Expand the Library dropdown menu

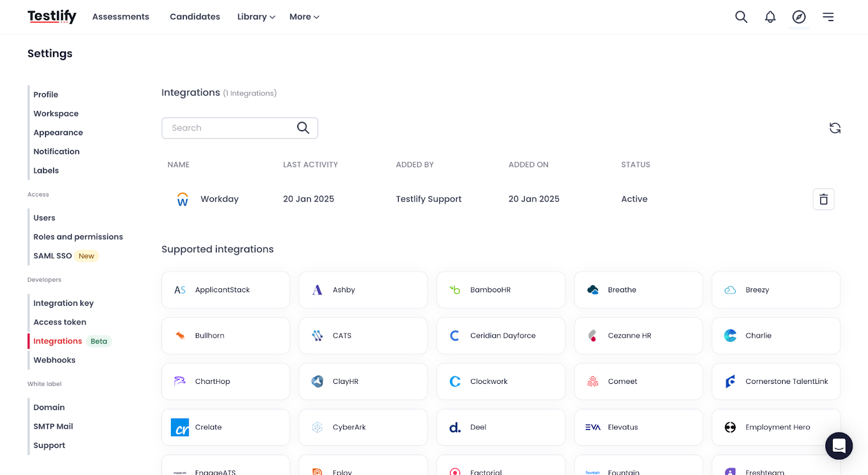pos(256,17)
